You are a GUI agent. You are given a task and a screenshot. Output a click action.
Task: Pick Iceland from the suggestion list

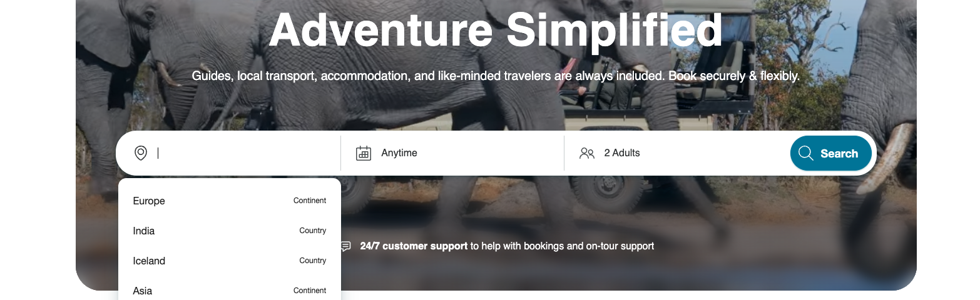[149, 261]
